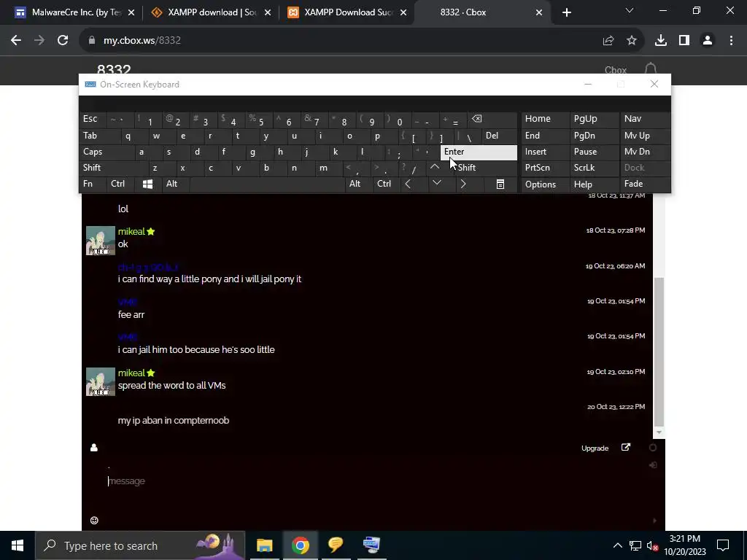Reload the page in Chrome
This screenshot has width=747, height=560.
tap(63, 41)
